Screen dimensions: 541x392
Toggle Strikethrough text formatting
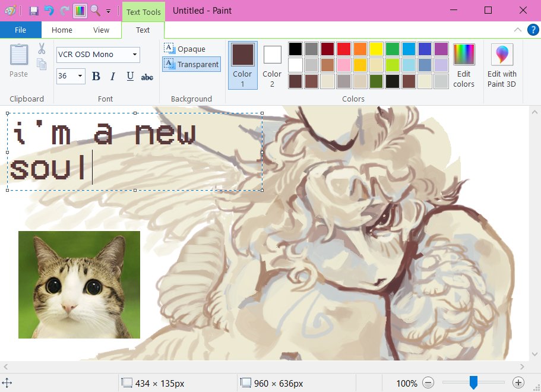(x=147, y=77)
